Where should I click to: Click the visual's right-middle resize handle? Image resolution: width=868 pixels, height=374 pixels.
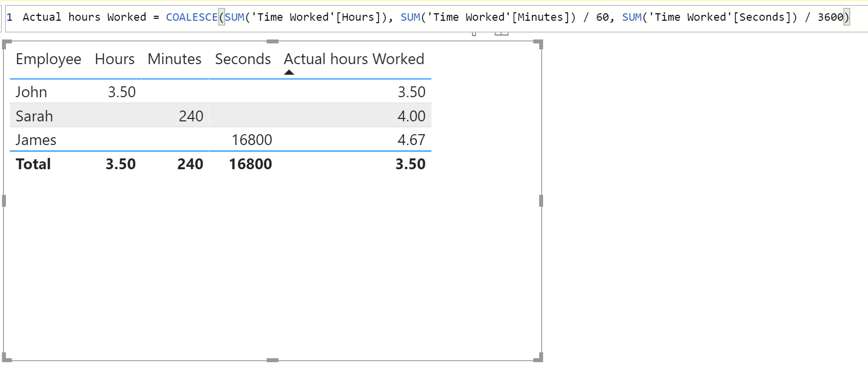point(541,201)
